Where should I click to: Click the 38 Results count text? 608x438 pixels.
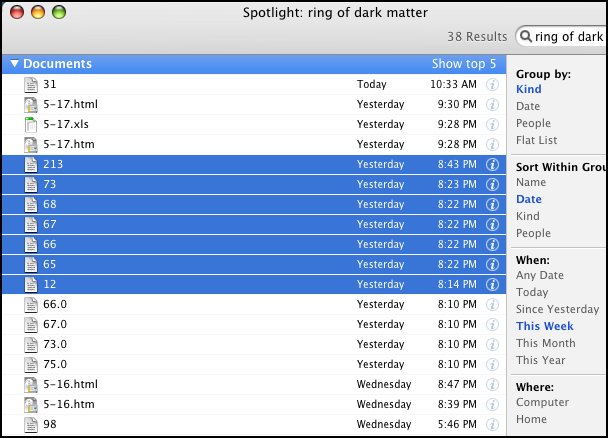pyautogui.click(x=477, y=36)
